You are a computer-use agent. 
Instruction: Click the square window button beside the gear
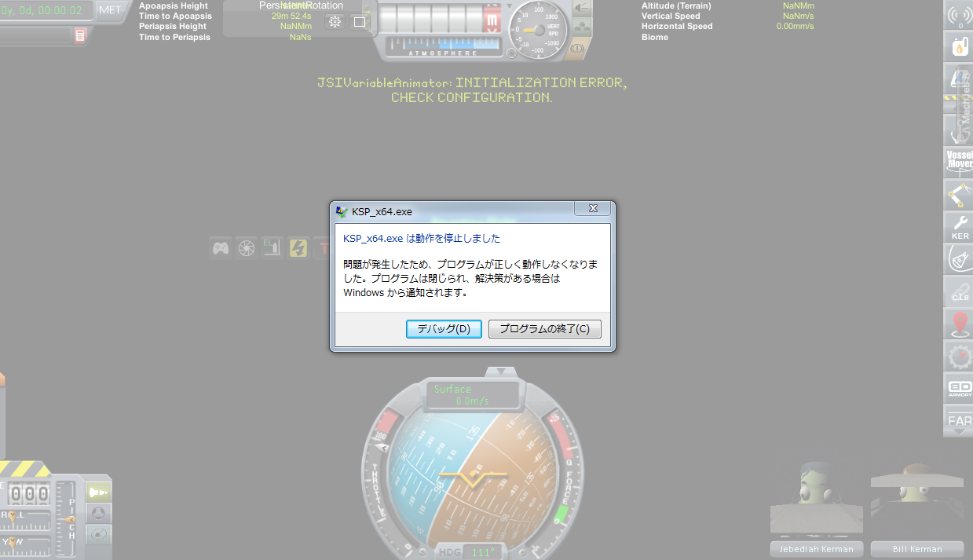[x=360, y=21]
